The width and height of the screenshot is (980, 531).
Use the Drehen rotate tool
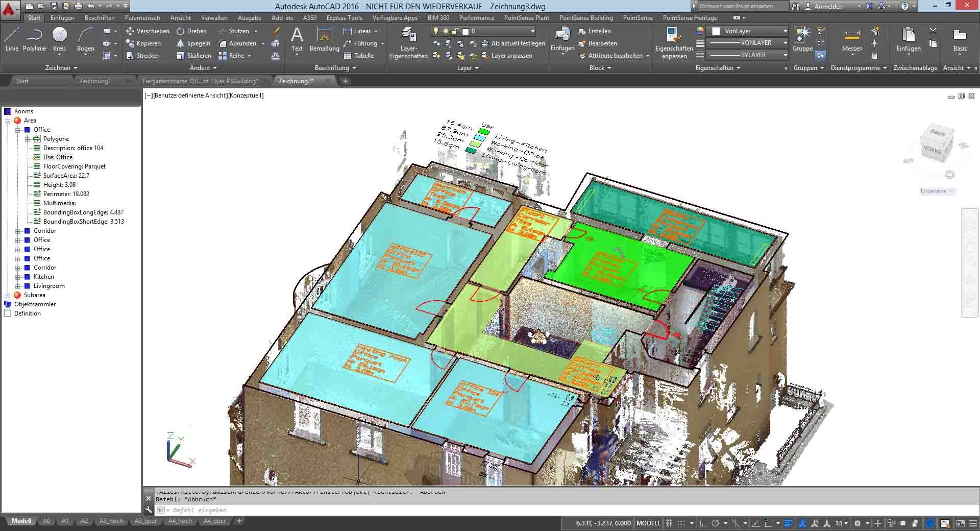[x=191, y=31]
